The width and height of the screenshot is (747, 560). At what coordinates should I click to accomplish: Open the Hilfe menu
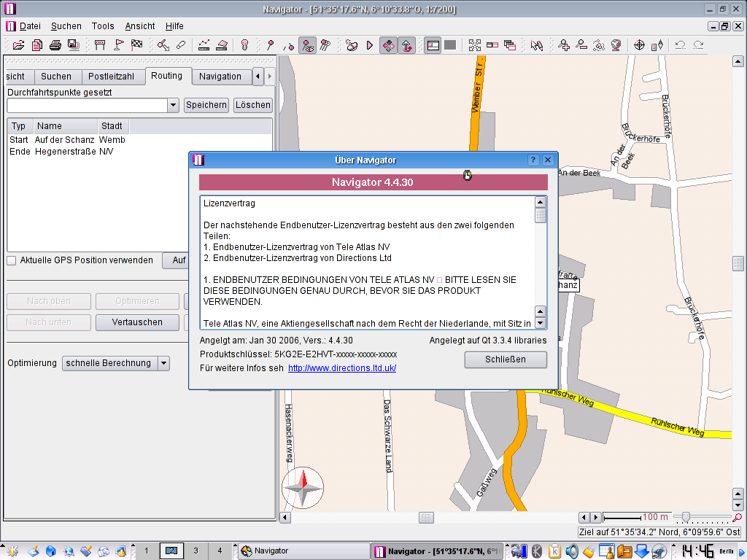[174, 26]
